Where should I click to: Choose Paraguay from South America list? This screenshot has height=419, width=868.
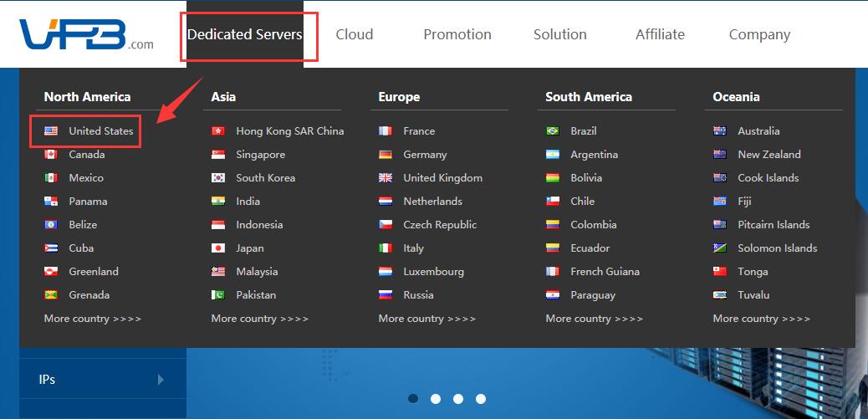click(x=592, y=295)
